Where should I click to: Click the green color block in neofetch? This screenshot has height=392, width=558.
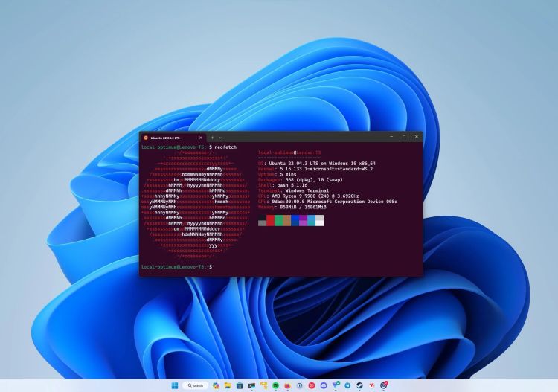point(278,221)
